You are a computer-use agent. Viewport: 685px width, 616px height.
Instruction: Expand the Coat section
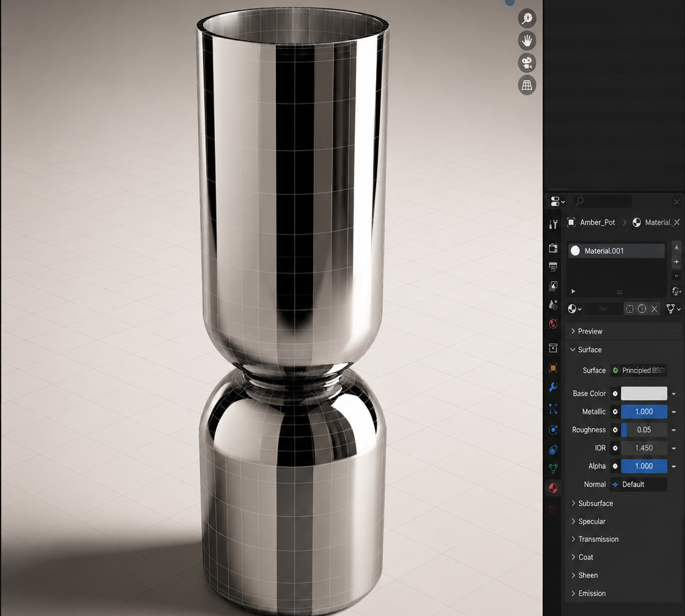coord(582,557)
